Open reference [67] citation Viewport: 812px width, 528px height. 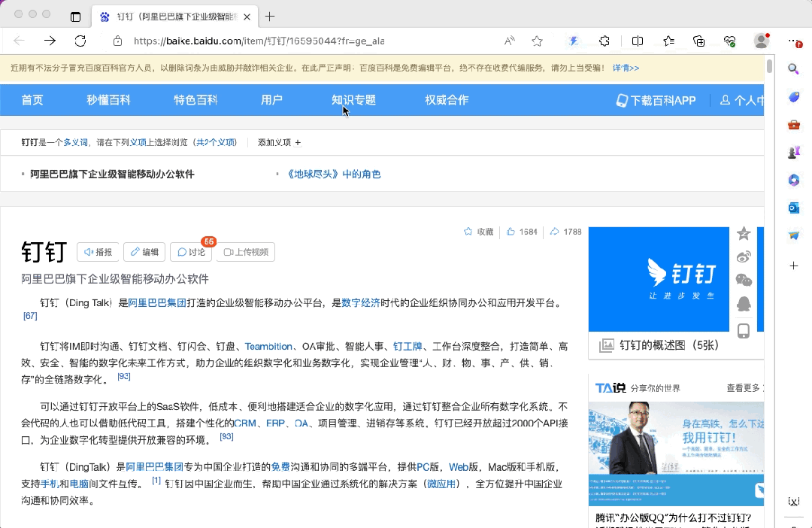[x=30, y=316]
